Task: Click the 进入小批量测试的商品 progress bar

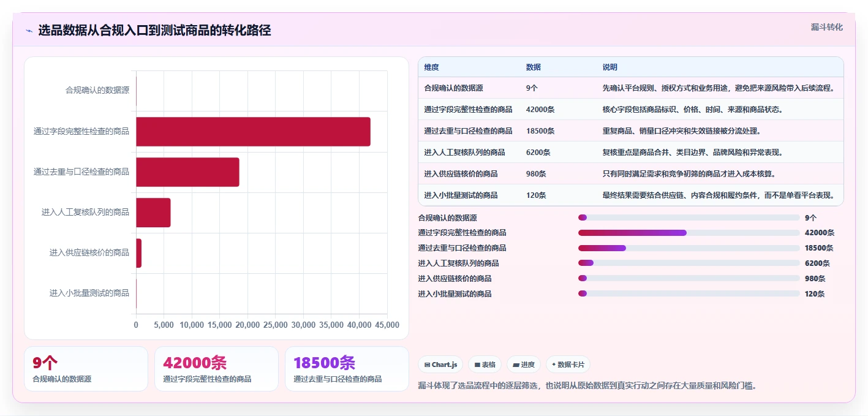Action: tap(689, 294)
